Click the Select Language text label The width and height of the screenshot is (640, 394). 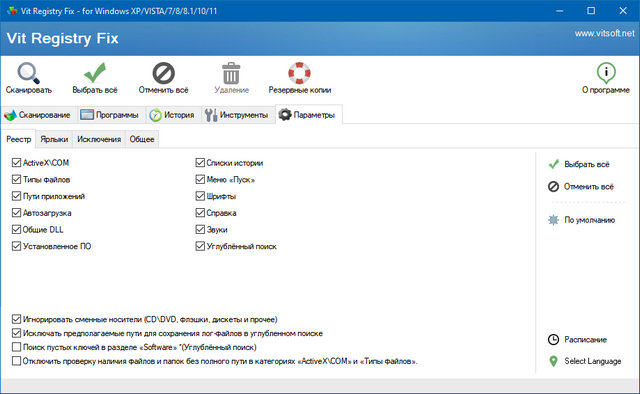(593, 361)
